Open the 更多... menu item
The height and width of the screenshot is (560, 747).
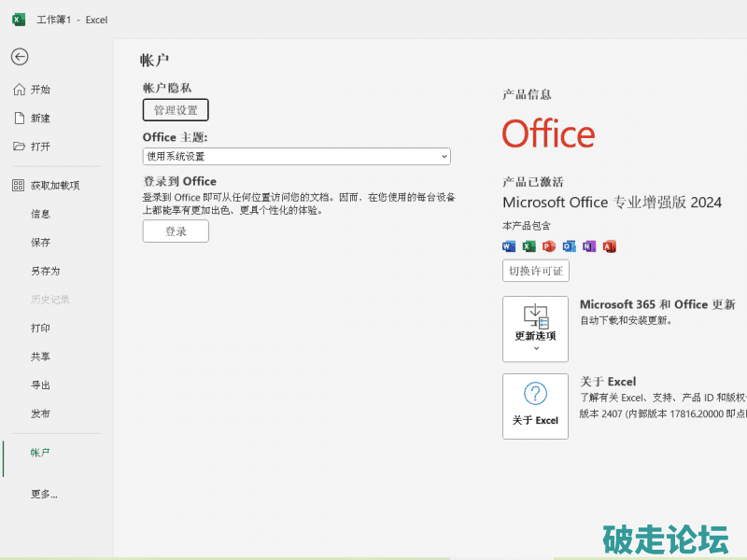pyautogui.click(x=44, y=495)
